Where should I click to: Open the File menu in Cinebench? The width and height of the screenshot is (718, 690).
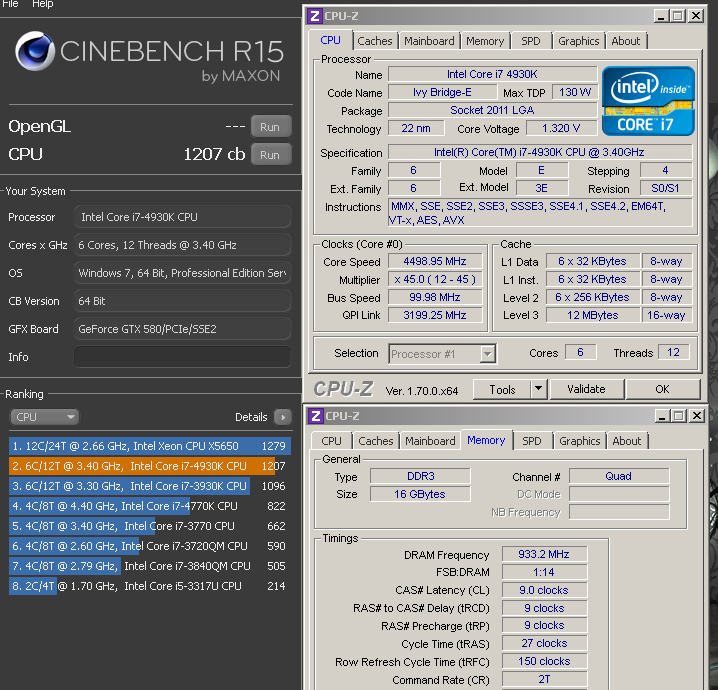[10, 4]
